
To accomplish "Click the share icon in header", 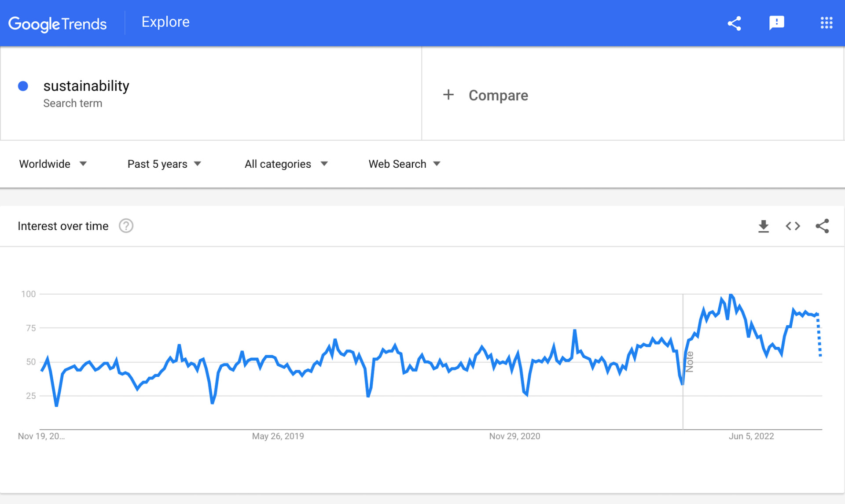I will (x=734, y=23).
